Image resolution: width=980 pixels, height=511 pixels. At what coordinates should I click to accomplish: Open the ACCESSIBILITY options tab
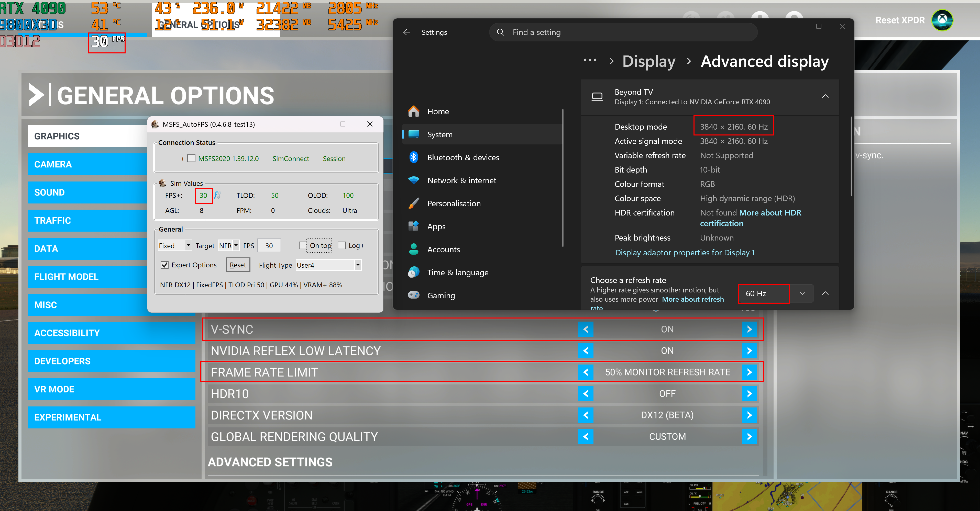[x=111, y=333]
